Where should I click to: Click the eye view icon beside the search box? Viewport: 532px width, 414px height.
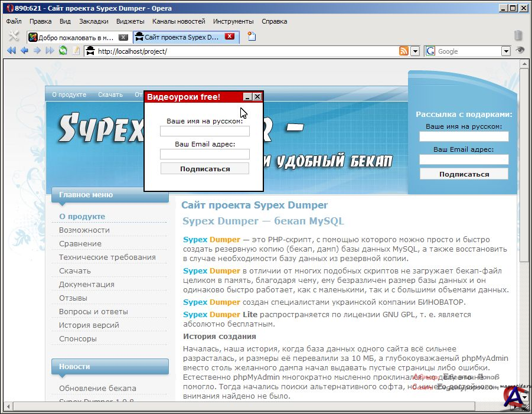520,51
